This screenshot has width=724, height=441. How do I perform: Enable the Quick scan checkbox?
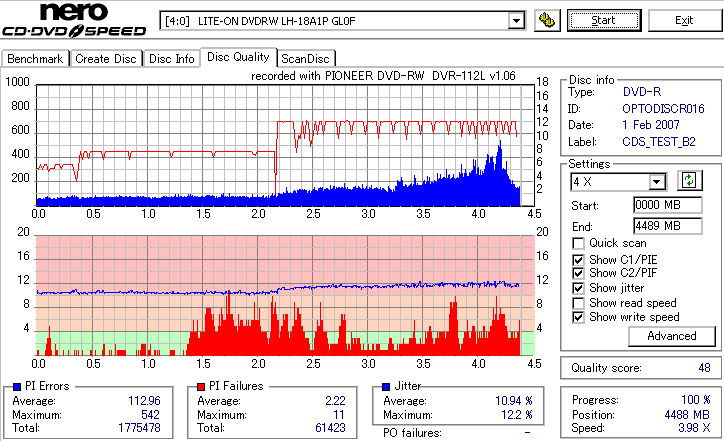(x=578, y=243)
